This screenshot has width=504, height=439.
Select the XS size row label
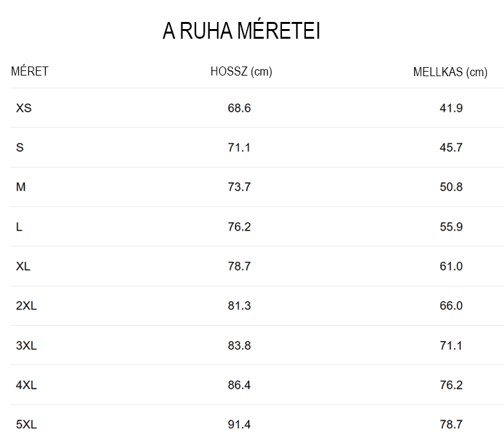24,108
